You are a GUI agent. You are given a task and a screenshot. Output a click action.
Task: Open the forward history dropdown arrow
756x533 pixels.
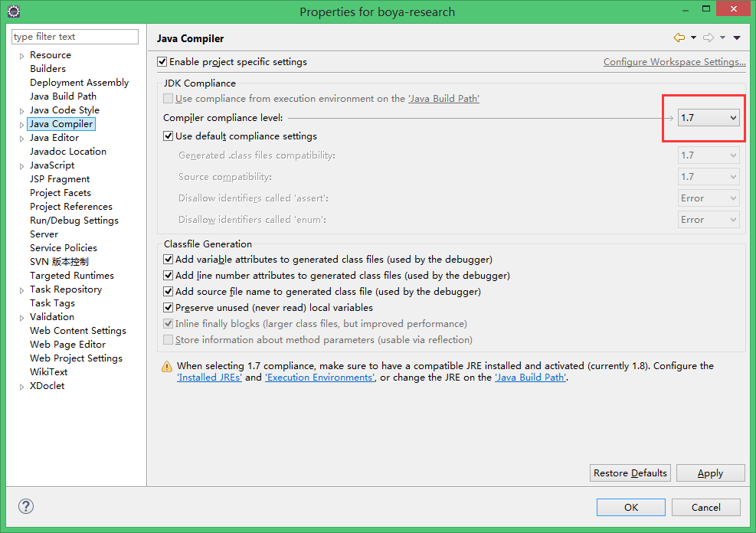(722, 38)
